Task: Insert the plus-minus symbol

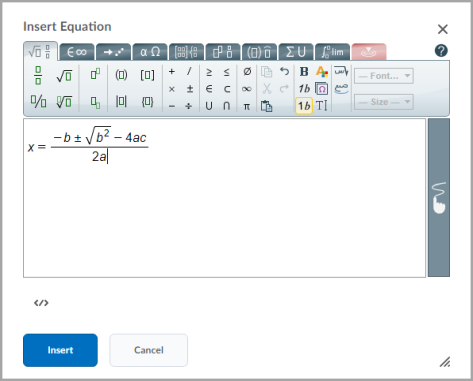Action: click(190, 89)
